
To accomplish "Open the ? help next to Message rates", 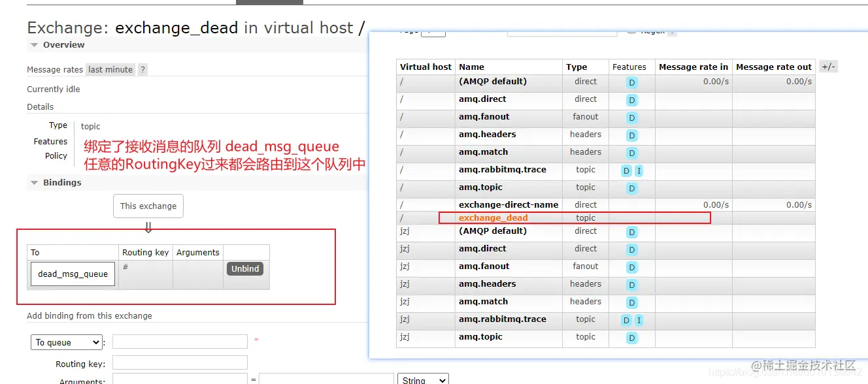I will [142, 70].
